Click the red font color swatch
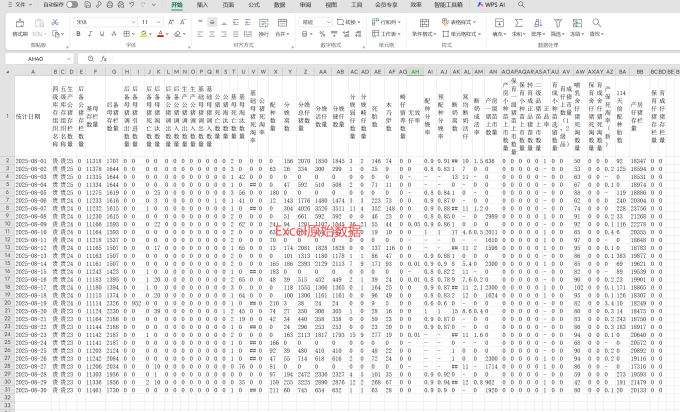 click(161, 34)
